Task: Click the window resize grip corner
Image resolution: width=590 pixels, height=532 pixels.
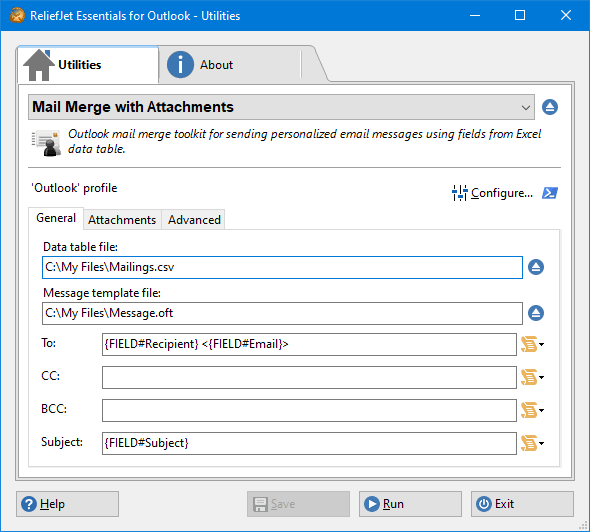Action: tap(583, 525)
